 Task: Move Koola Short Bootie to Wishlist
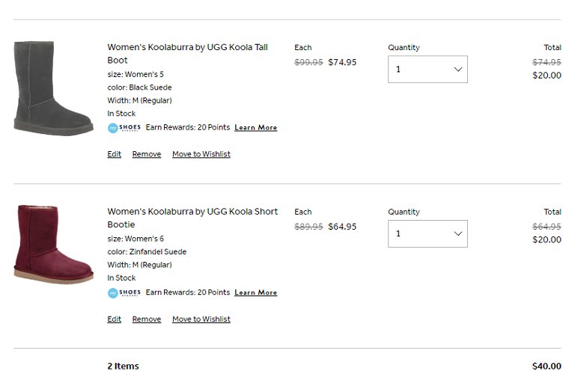click(201, 319)
